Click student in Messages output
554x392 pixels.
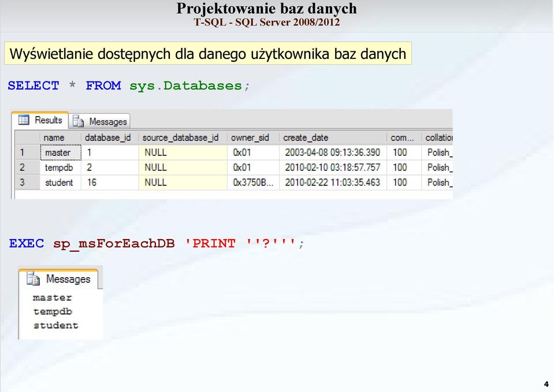(x=56, y=325)
